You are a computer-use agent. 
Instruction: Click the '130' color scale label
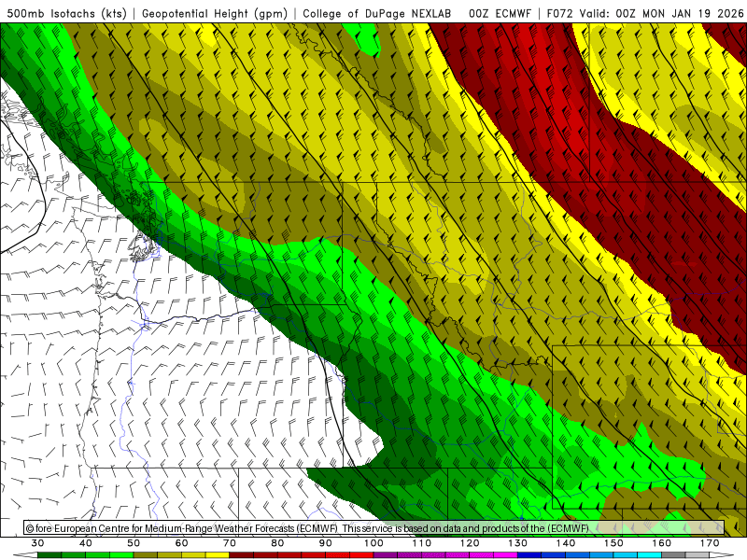pyautogui.click(x=518, y=543)
